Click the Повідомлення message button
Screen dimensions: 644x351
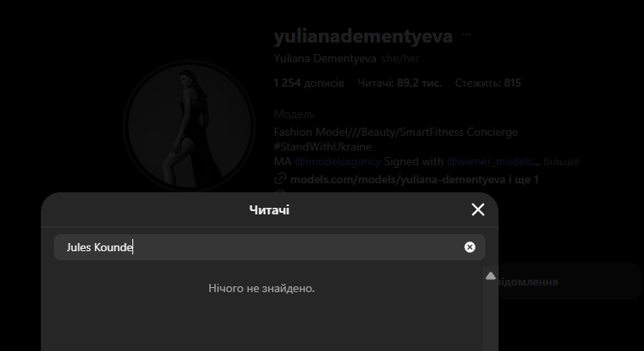(x=564, y=281)
